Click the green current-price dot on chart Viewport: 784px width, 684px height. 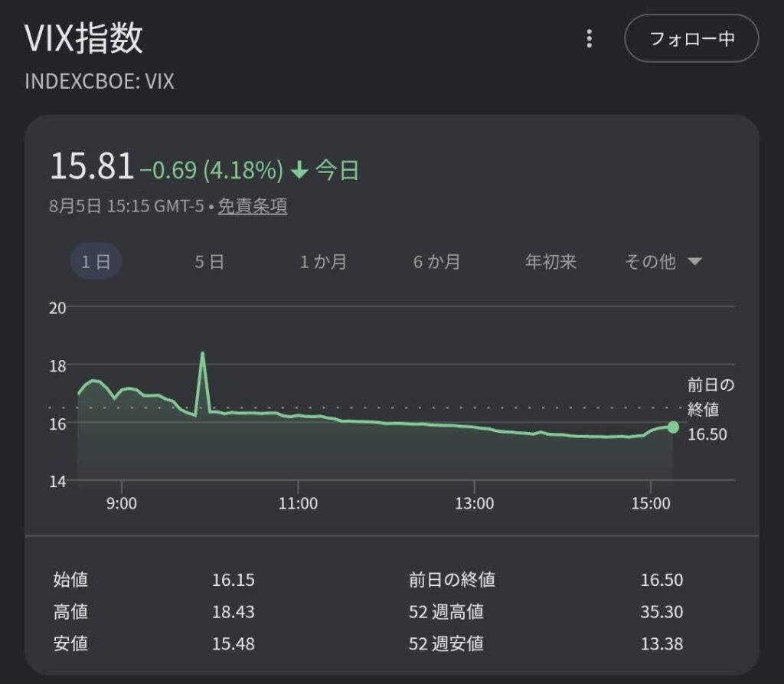tap(673, 427)
